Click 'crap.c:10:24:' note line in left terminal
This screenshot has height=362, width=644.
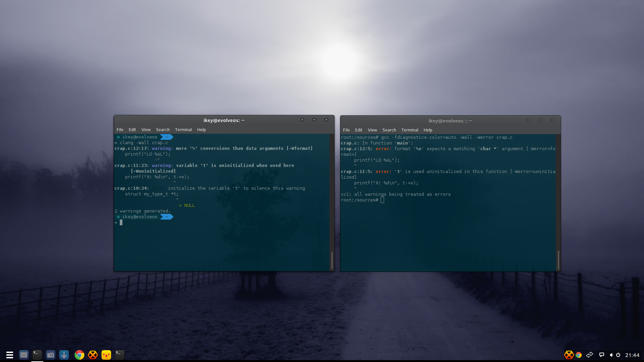(210, 188)
